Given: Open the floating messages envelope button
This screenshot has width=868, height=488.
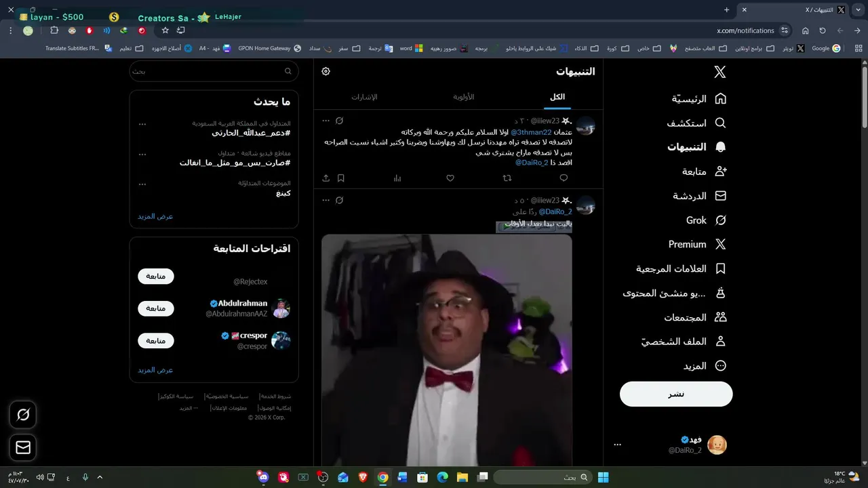Looking at the screenshot, I should pyautogui.click(x=23, y=447).
